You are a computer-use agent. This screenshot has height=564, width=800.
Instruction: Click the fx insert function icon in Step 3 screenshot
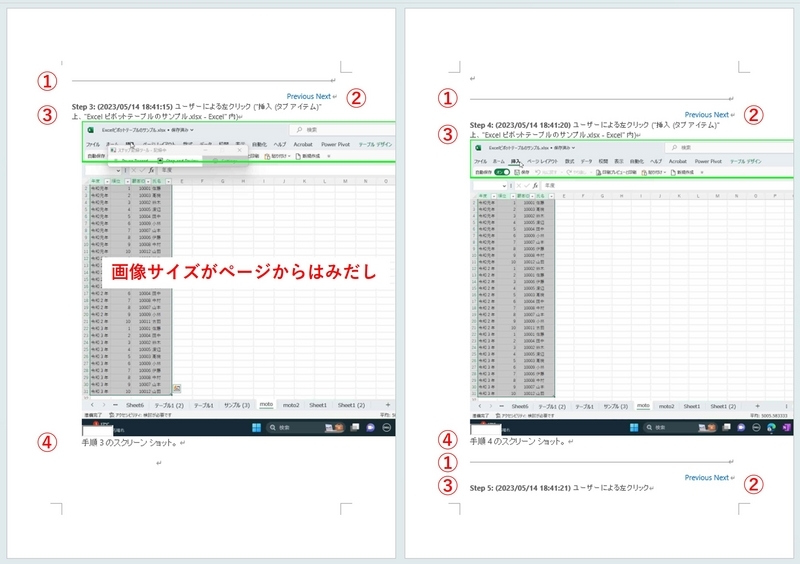click(151, 170)
